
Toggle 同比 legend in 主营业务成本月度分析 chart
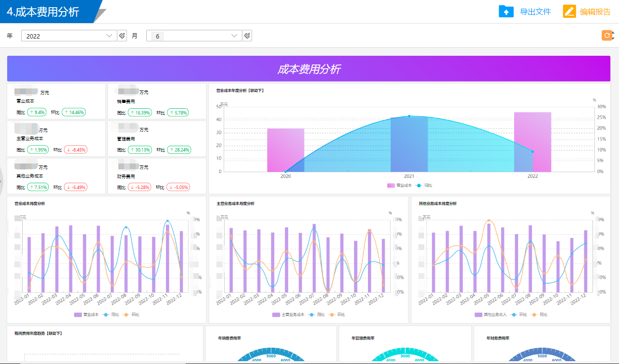coord(317,314)
